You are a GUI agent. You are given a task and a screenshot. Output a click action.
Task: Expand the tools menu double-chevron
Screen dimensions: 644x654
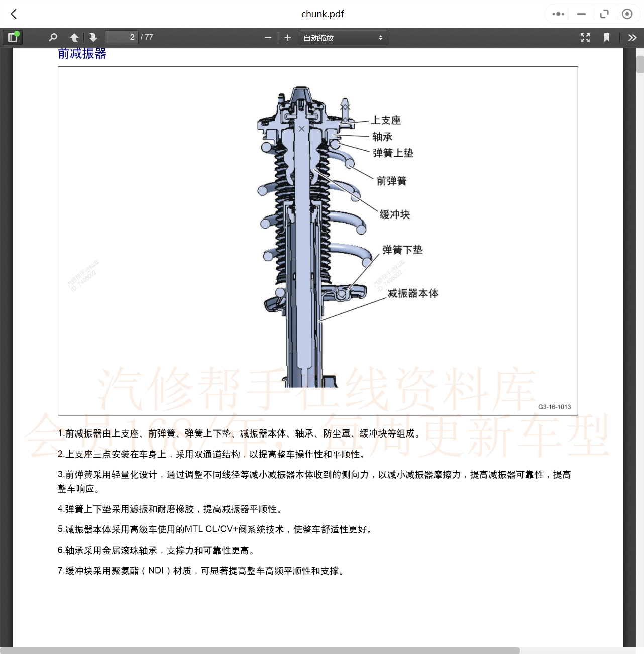pyautogui.click(x=632, y=37)
